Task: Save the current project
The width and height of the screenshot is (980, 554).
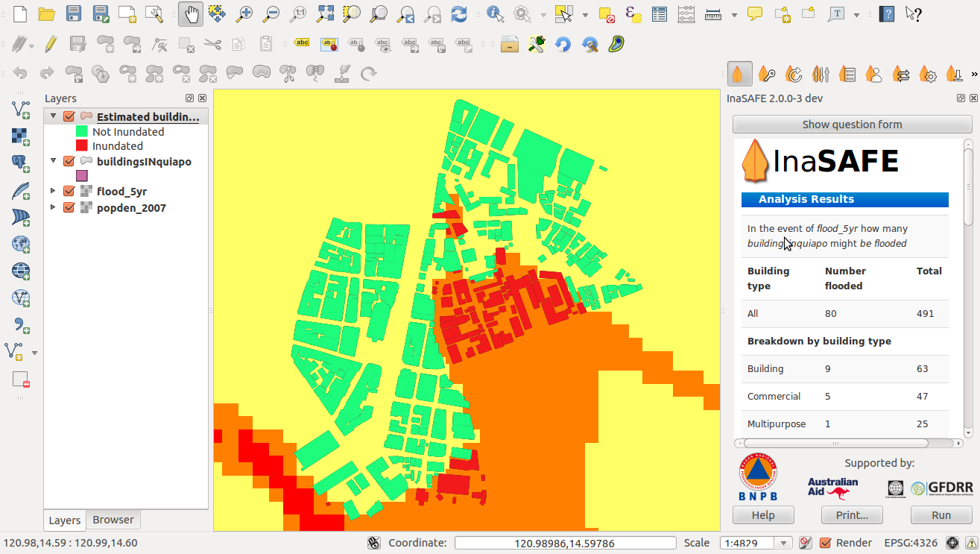Action: pyautogui.click(x=74, y=13)
